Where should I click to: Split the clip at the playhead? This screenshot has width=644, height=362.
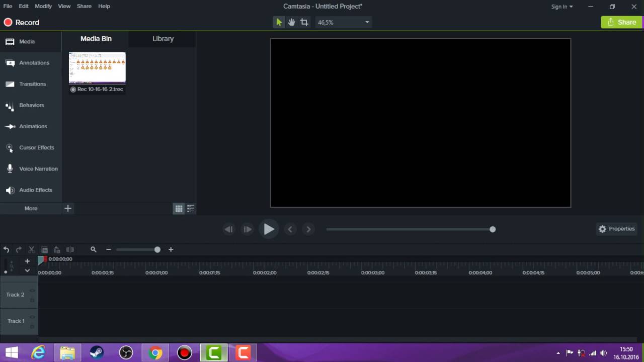(70, 249)
